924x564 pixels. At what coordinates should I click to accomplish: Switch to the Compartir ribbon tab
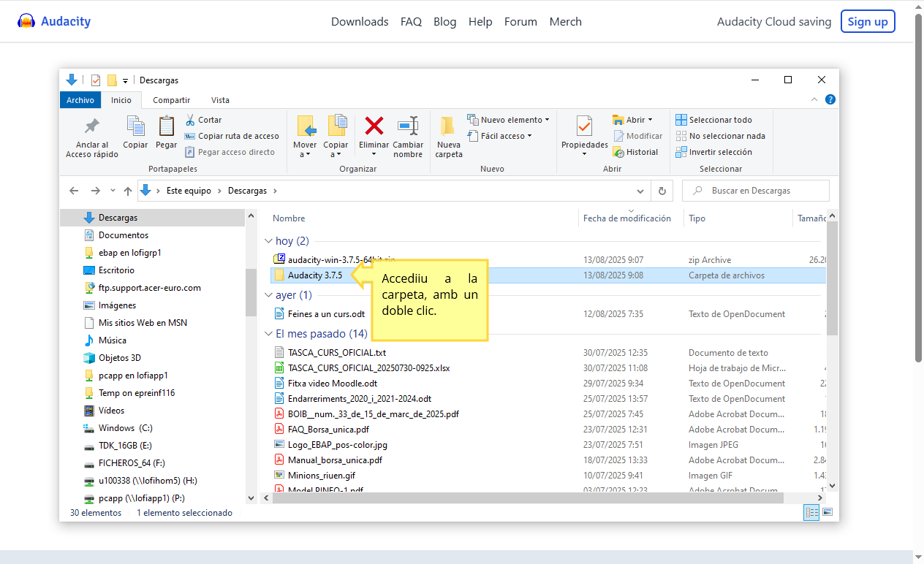[172, 100]
